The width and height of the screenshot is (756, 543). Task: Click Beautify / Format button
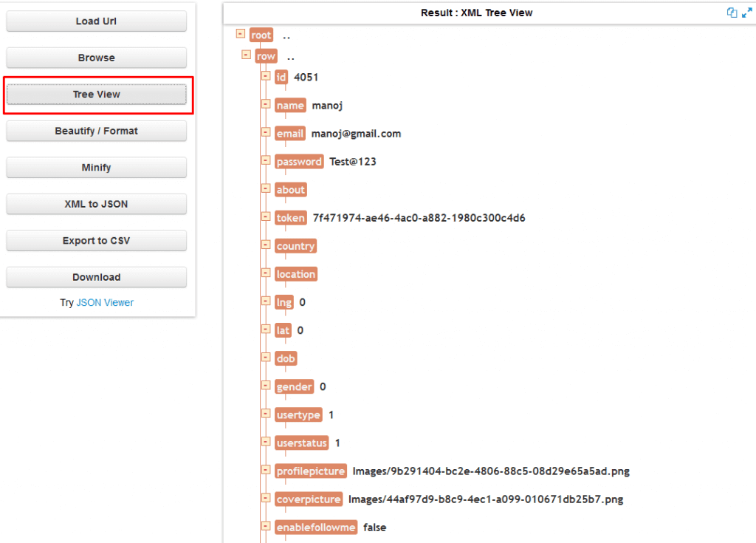tap(97, 131)
